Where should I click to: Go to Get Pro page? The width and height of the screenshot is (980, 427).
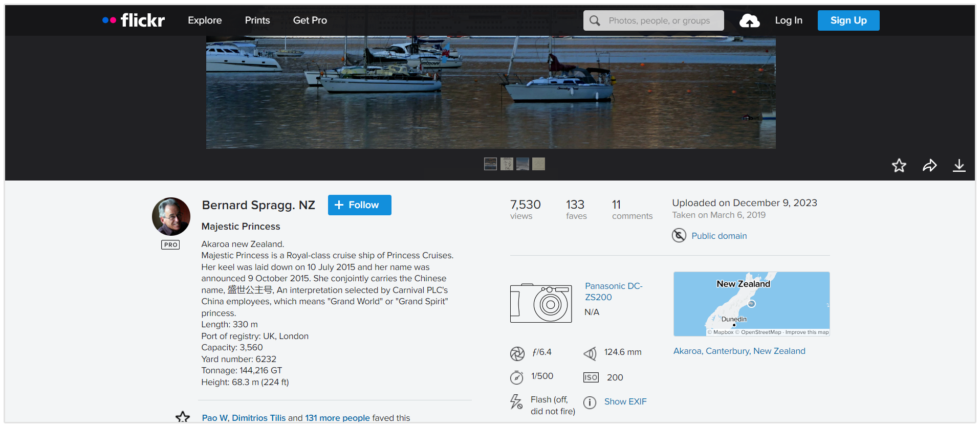coord(310,20)
